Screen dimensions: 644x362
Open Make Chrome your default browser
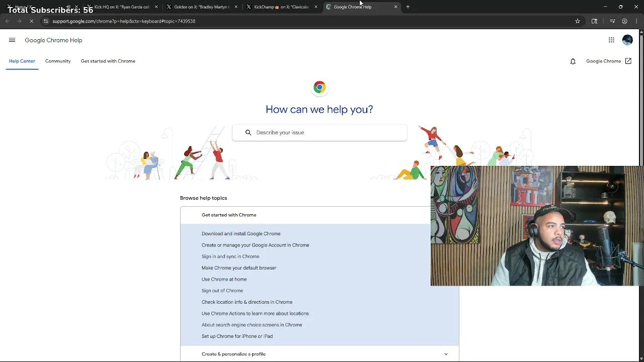[239, 268]
